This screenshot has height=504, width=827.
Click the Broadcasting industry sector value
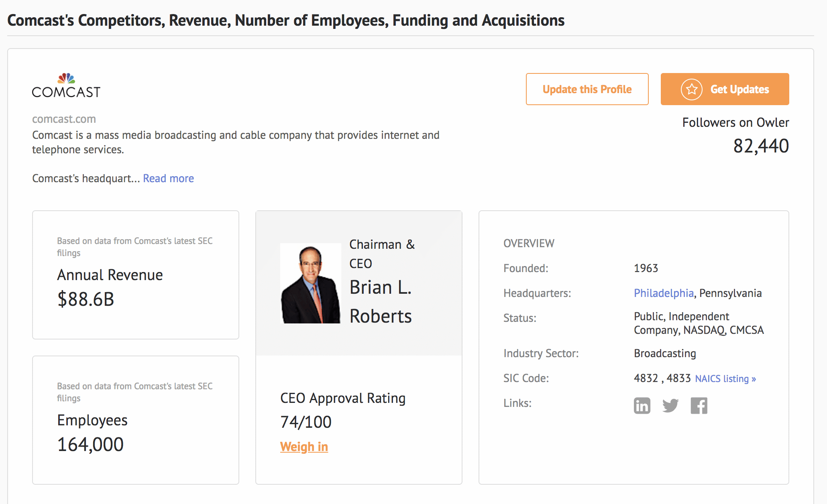pyautogui.click(x=665, y=353)
